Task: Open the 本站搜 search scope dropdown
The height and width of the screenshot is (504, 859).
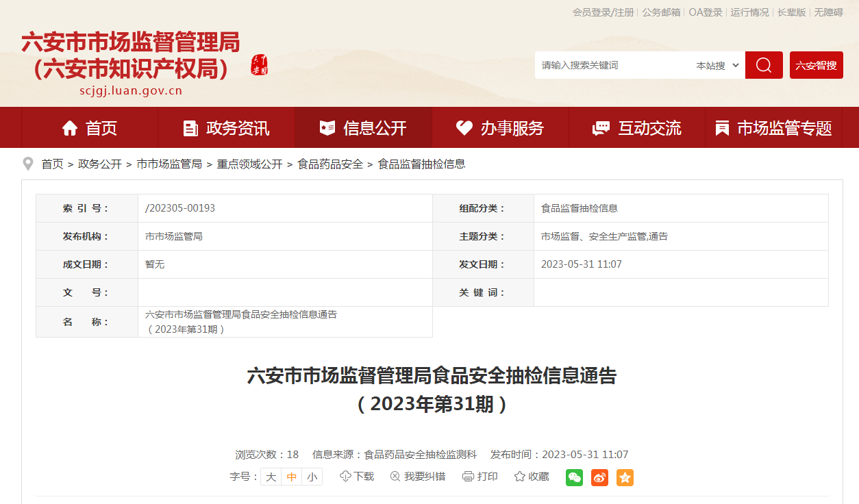Action: 717,66
